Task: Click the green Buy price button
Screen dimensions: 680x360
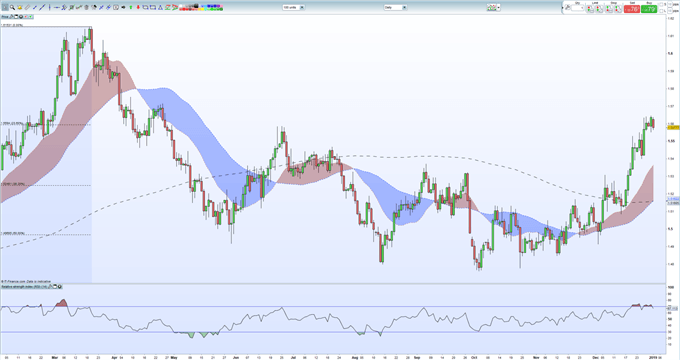Action: tap(649, 9)
